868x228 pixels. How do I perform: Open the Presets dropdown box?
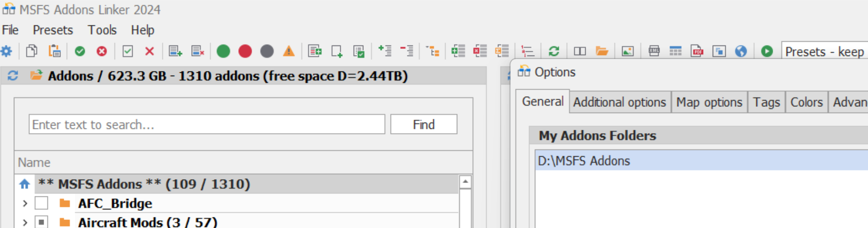click(824, 51)
